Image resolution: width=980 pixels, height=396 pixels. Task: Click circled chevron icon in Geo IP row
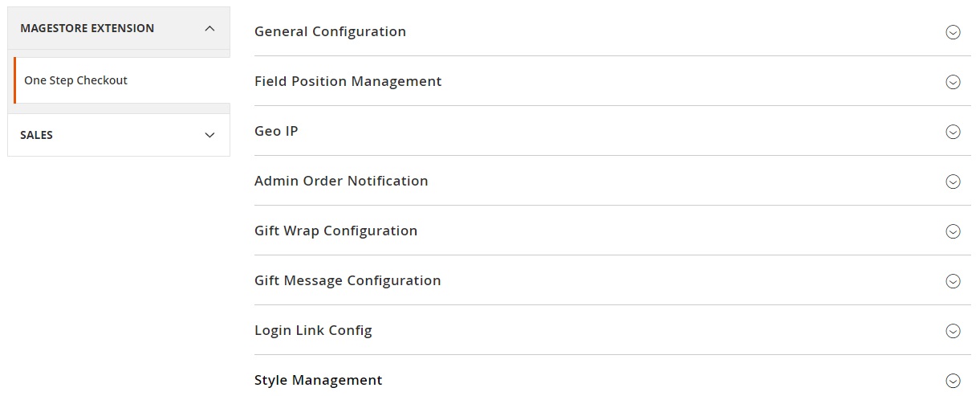[953, 132]
